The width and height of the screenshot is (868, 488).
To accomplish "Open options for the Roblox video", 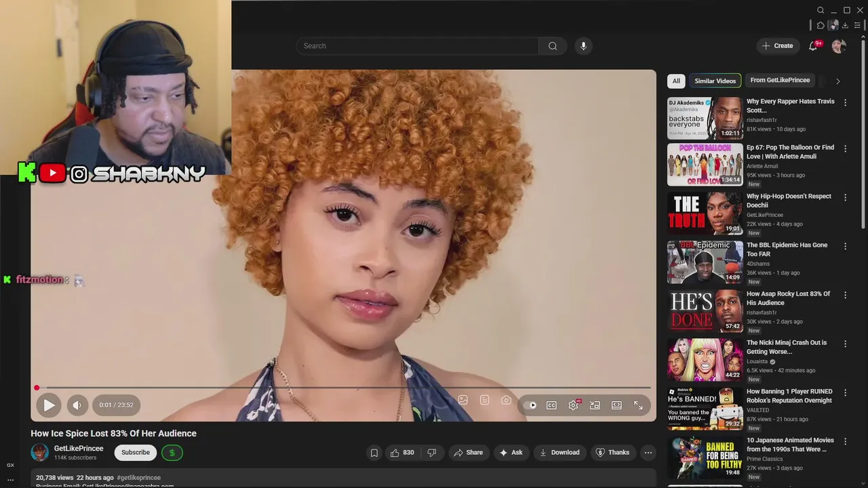I will tap(845, 392).
